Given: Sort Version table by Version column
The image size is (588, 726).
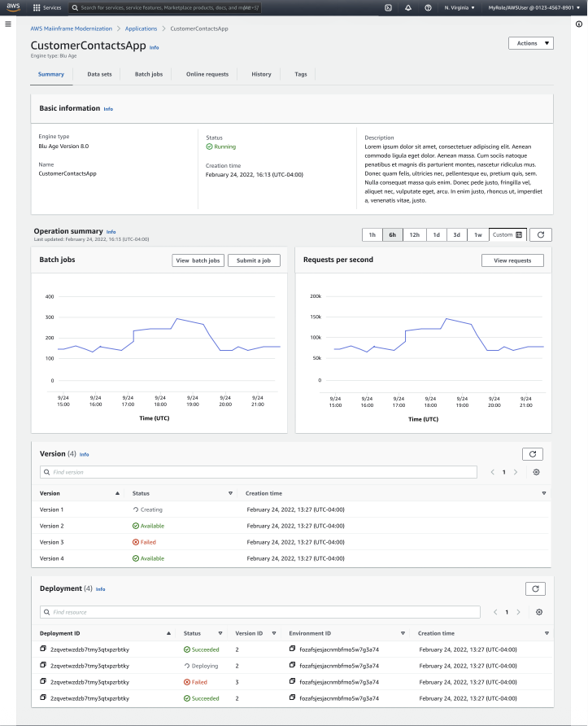Looking at the screenshot, I should tap(117, 493).
